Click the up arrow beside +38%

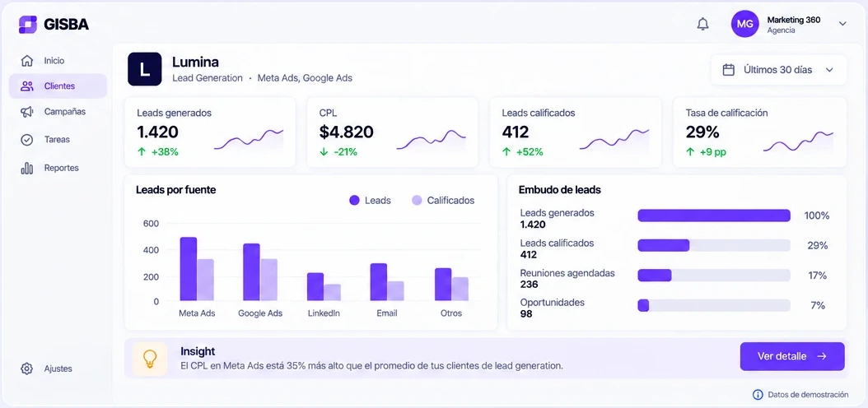[x=141, y=152]
